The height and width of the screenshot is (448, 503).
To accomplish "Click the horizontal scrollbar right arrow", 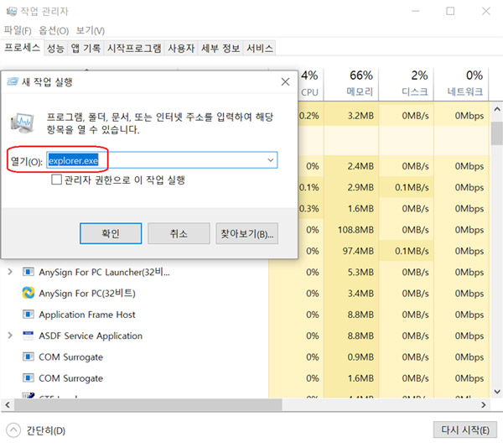I will [484, 404].
